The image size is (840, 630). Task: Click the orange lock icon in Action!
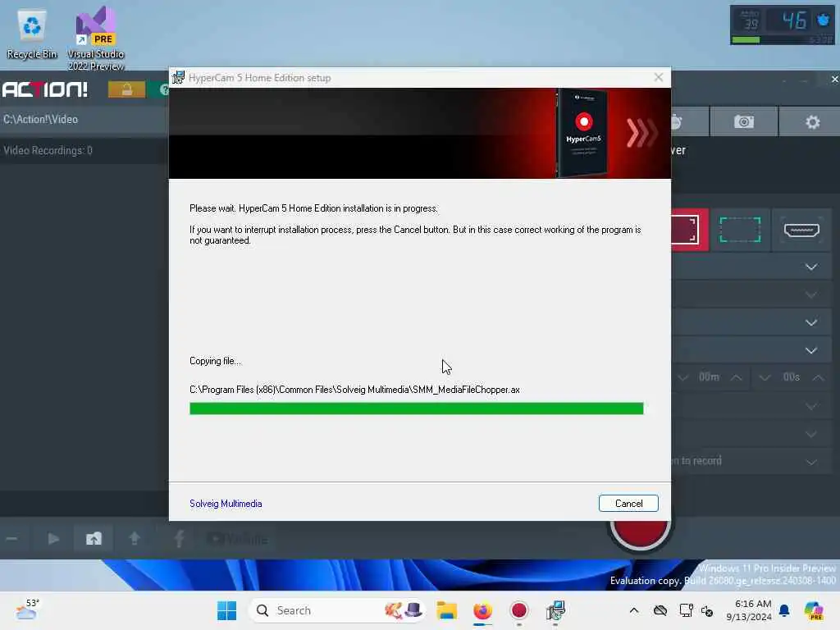pyautogui.click(x=126, y=89)
